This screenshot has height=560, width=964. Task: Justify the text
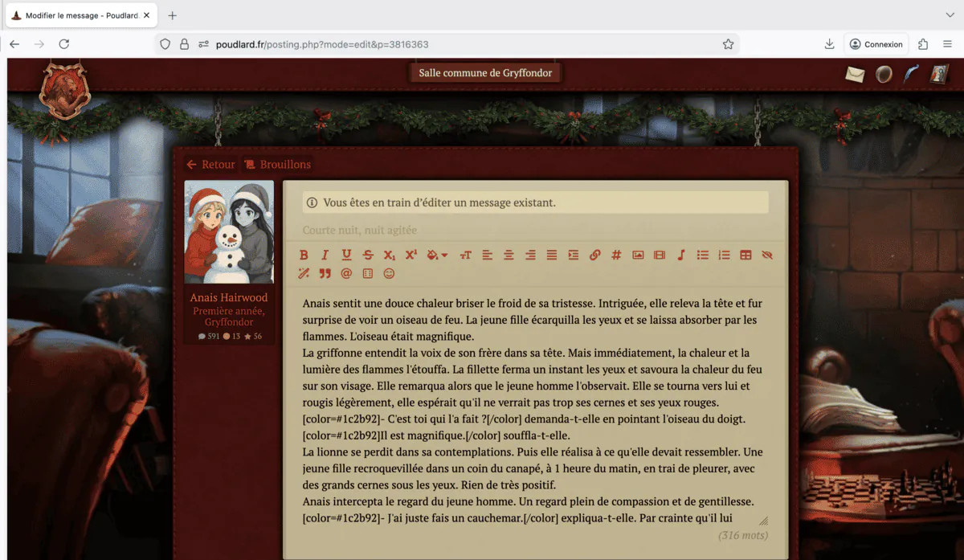(x=552, y=255)
